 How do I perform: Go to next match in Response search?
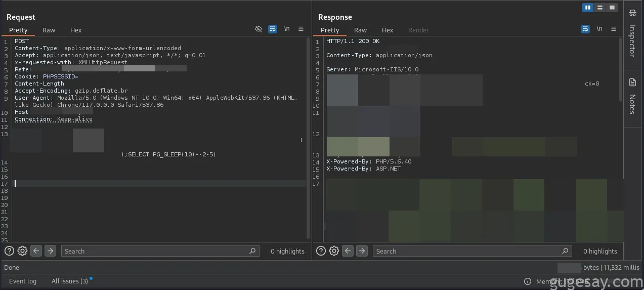362,251
